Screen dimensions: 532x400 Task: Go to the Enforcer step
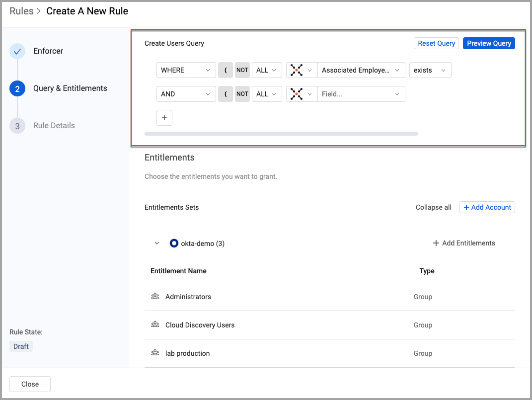[48, 51]
